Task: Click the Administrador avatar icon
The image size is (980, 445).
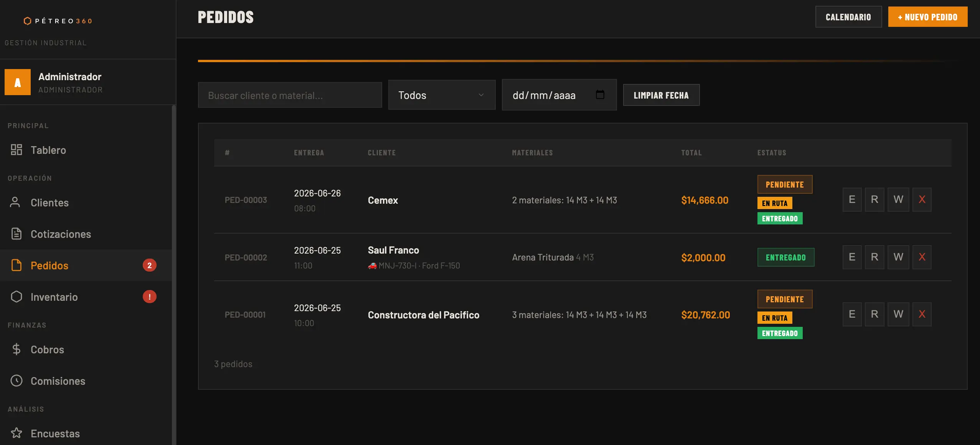Action: pos(18,82)
